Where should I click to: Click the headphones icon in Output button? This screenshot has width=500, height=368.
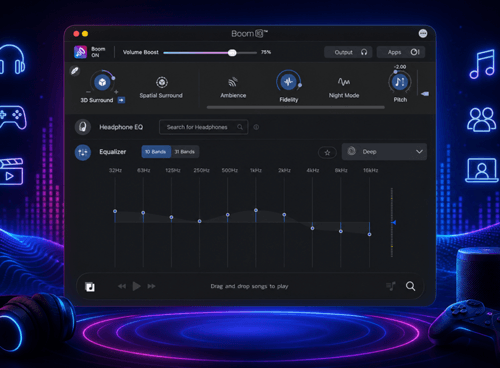coord(364,52)
